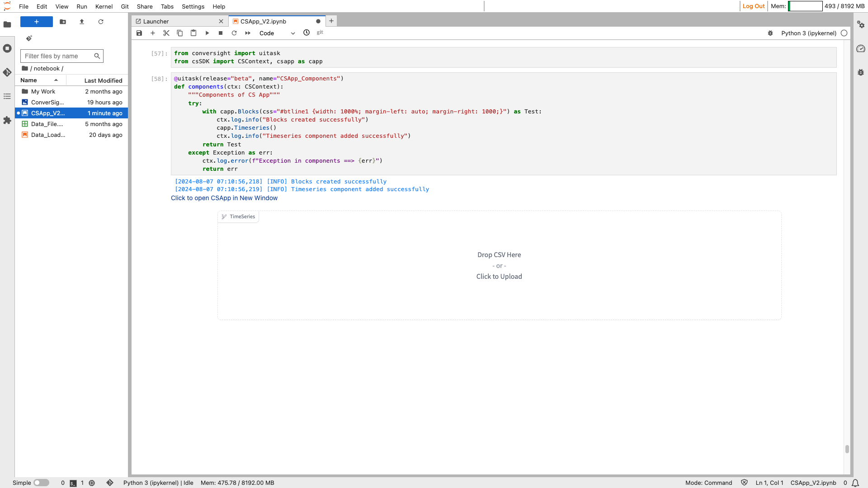Open the Run menu
Screen dimensions: 868x488
click(82, 6)
